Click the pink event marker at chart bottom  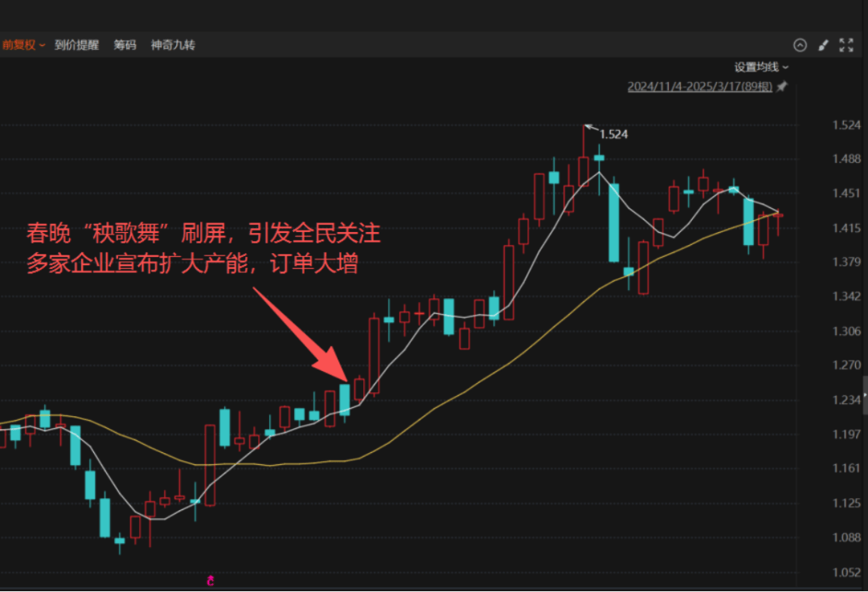(211, 580)
